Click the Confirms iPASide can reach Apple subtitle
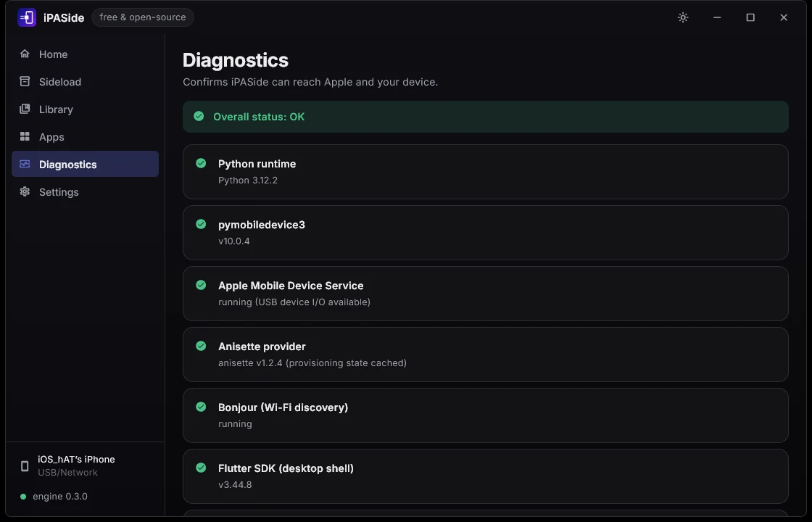Viewport: 812px width, 522px height. click(x=310, y=82)
